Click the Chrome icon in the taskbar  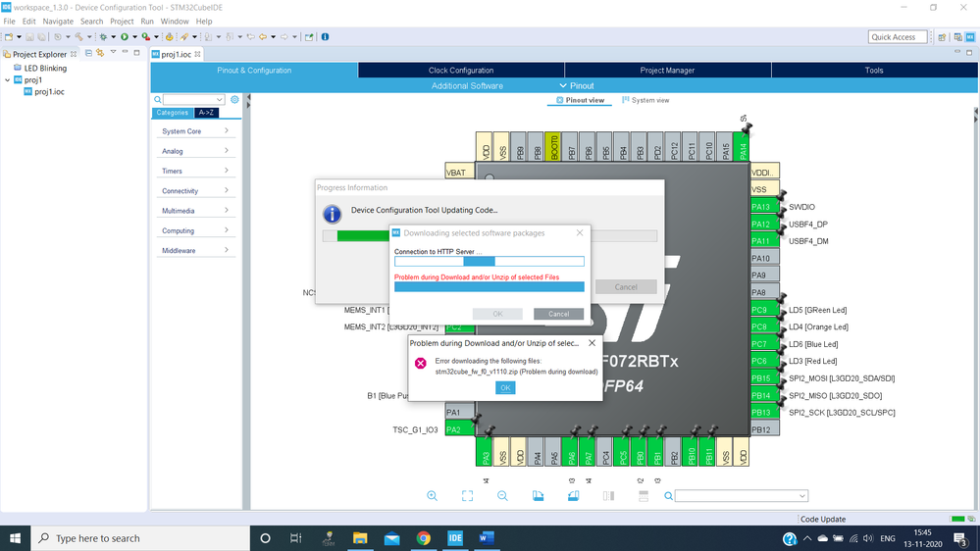(423, 538)
